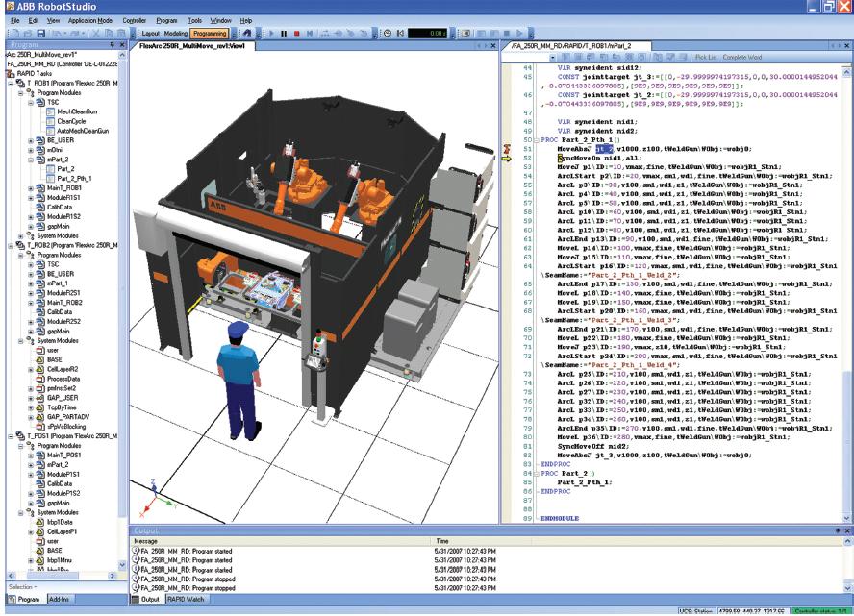854x616 pixels.
Task: Collapse the T_ROB1 task node
Action: click(x=11, y=84)
